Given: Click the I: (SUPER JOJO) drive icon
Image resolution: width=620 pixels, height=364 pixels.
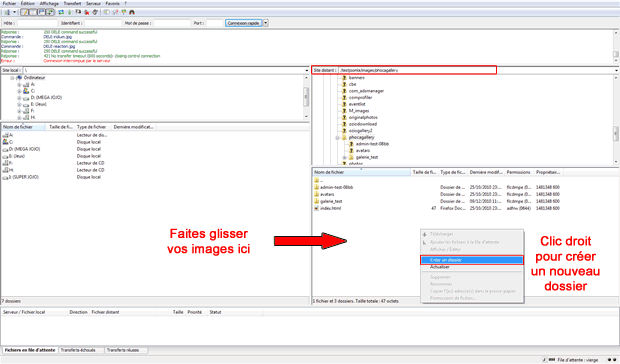Looking at the screenshot, I should click(5, 177).
